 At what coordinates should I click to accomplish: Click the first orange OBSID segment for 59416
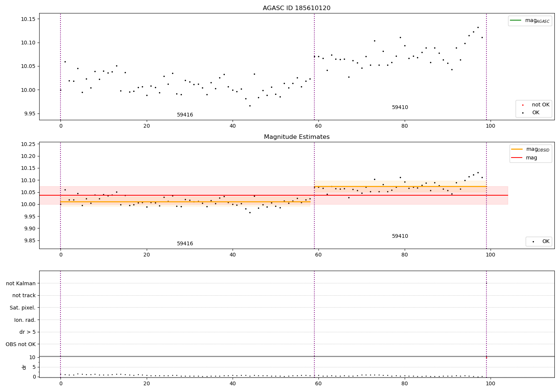(x=185, y=202)
